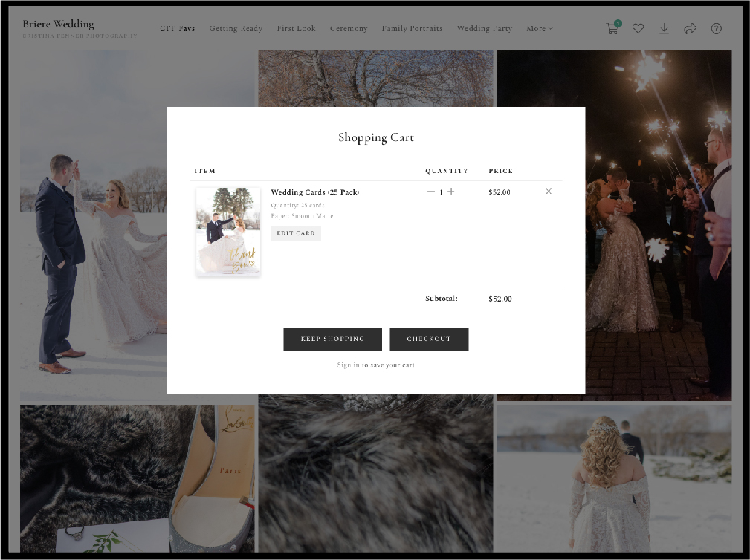Click the download icon in header
Image resolution: width=750 pixels, height=560 pixels.
pyautogui.click(x=664, y=29)
